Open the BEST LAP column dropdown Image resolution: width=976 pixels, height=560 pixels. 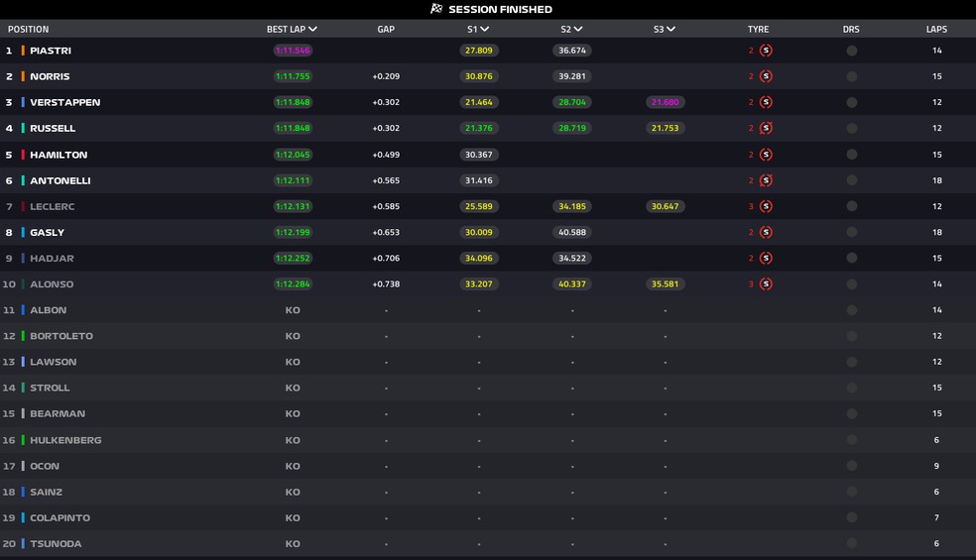click(x=292, y=30)
